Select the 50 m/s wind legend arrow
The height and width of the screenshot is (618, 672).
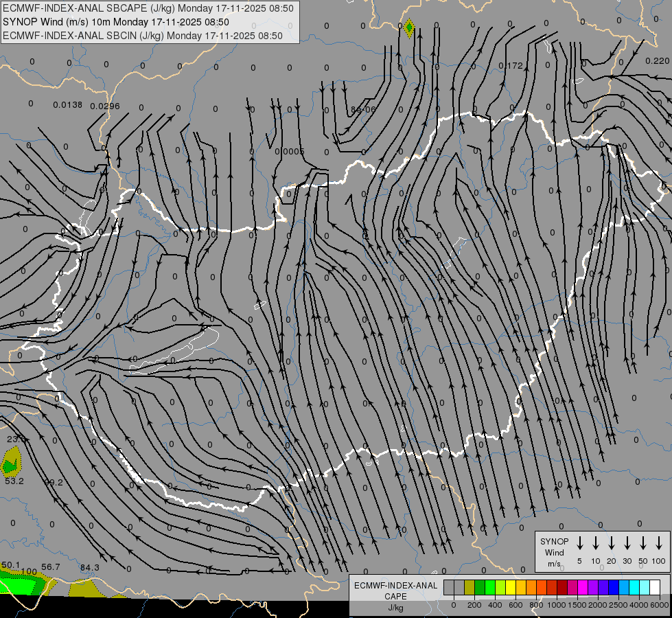tap(643, 543)
